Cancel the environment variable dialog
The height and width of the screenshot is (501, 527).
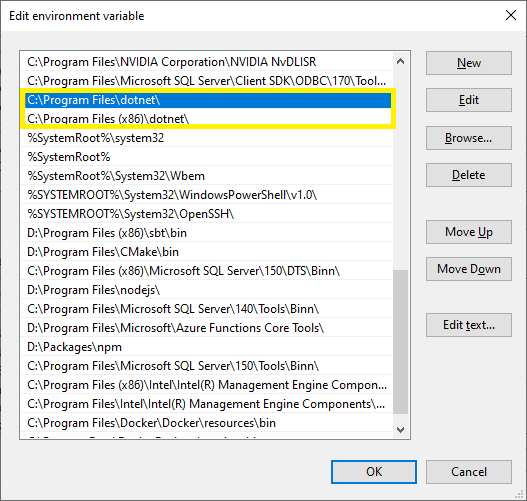point(469,472)
